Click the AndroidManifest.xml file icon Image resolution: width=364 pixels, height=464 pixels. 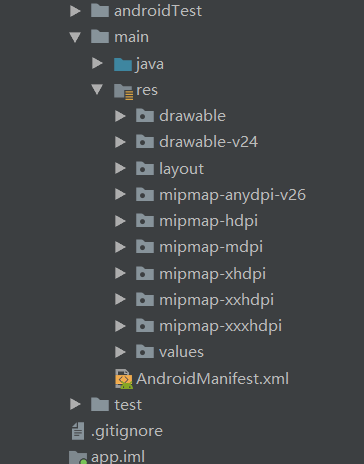[124, 379]
